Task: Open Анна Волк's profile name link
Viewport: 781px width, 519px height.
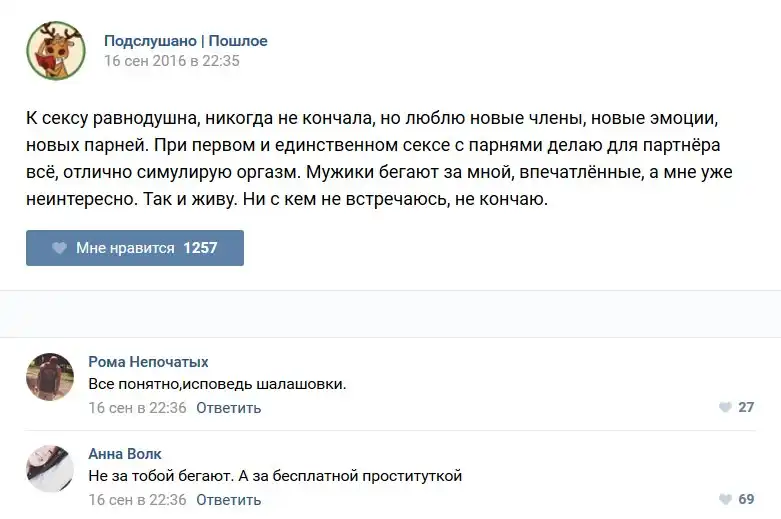Action: click(125, 454)
